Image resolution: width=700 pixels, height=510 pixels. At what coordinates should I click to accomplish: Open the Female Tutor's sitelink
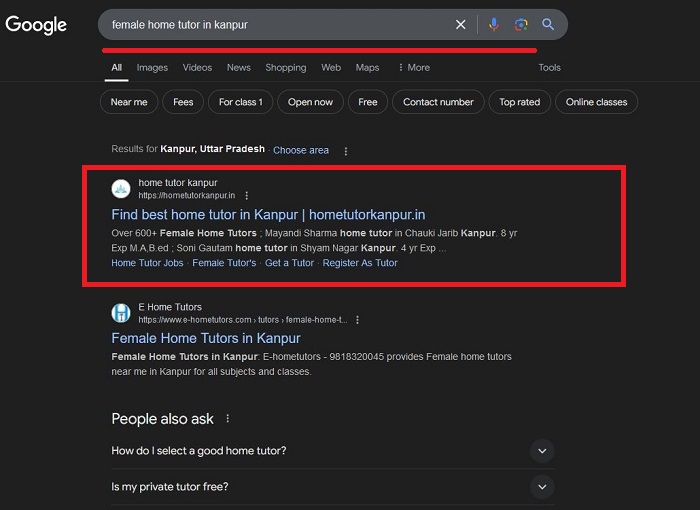tap(224, 263)
